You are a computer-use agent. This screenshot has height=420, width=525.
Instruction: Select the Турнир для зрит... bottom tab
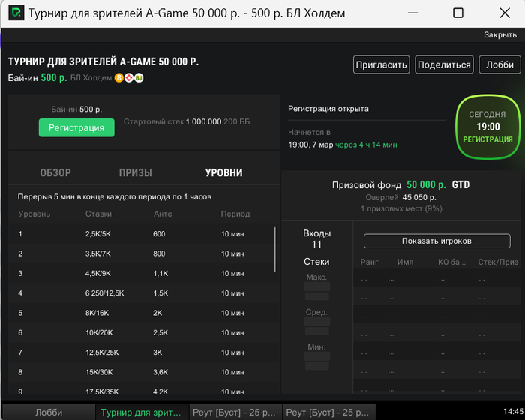pyautogui.click(x=141, y=412)
